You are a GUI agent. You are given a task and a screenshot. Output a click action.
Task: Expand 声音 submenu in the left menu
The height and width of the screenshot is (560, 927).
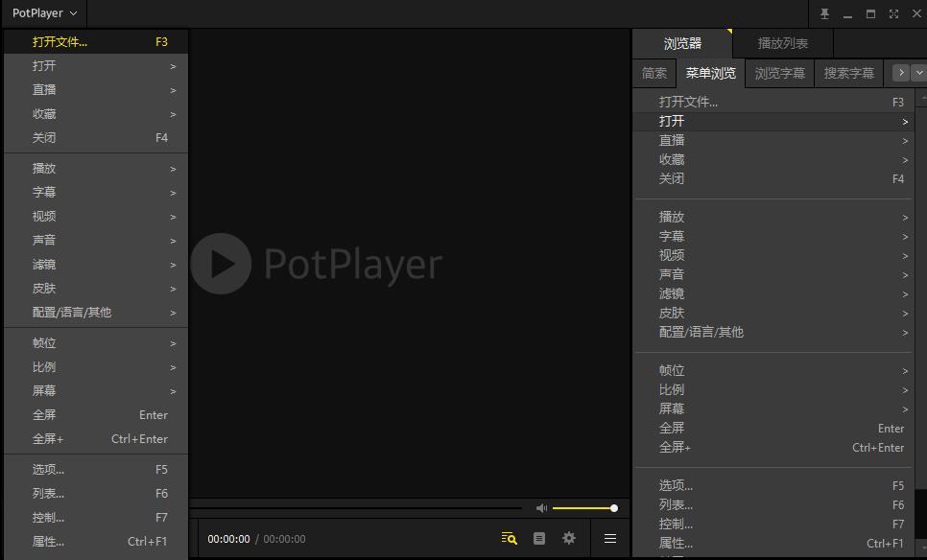(96, 241)
